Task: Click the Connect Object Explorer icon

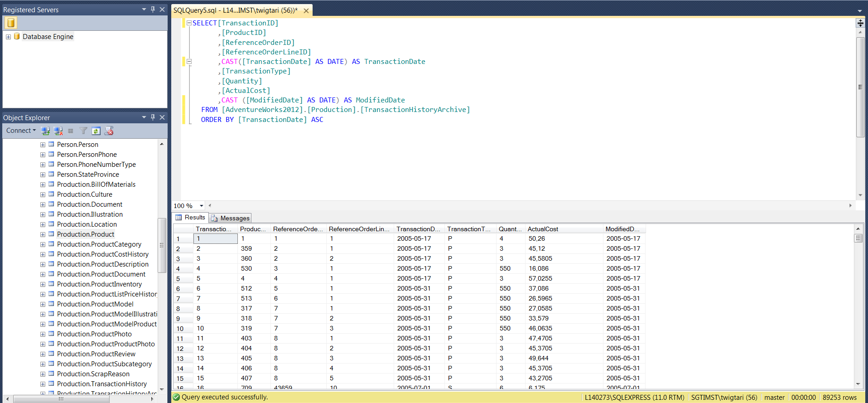Action: [x=45, y=131]
